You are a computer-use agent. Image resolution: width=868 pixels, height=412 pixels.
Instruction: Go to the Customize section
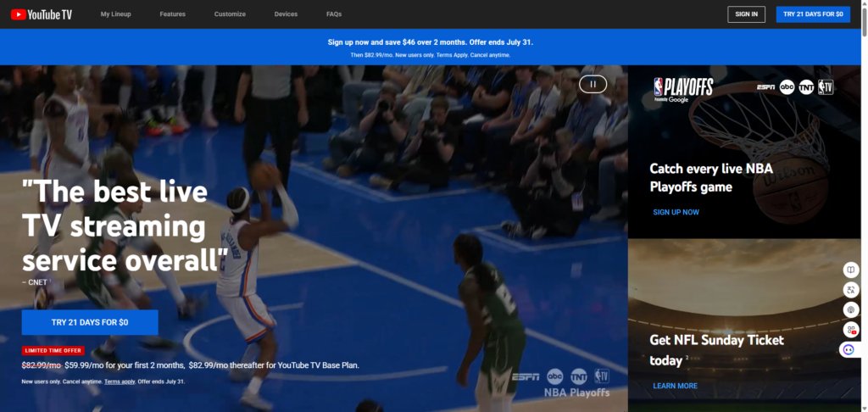pyautogui.click(x=230, y=14)
